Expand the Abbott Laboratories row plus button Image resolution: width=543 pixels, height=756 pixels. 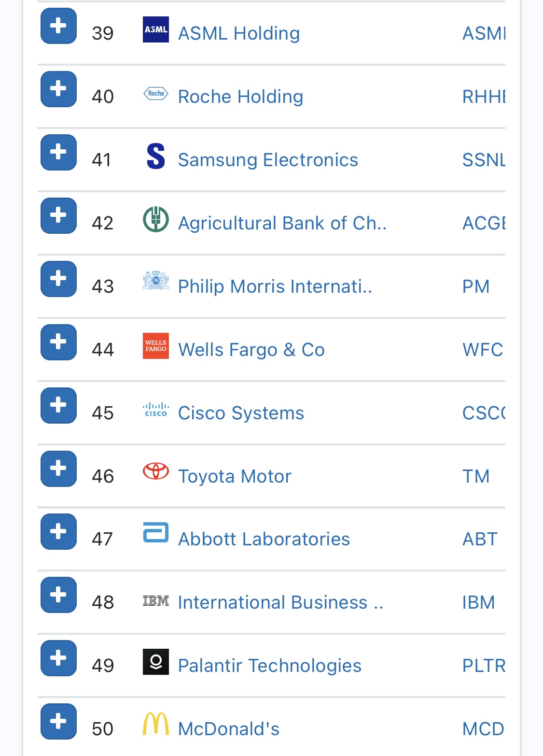pyautogui.click(x=58, y=531)
